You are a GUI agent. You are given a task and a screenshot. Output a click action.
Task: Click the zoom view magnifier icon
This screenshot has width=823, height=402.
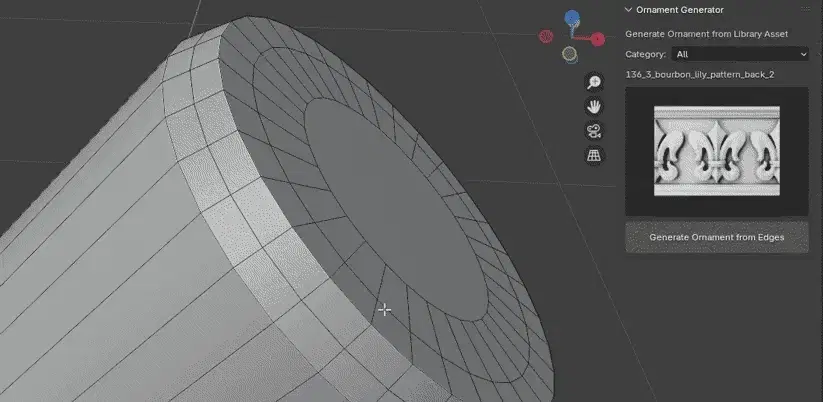click(x=594, y=82)
